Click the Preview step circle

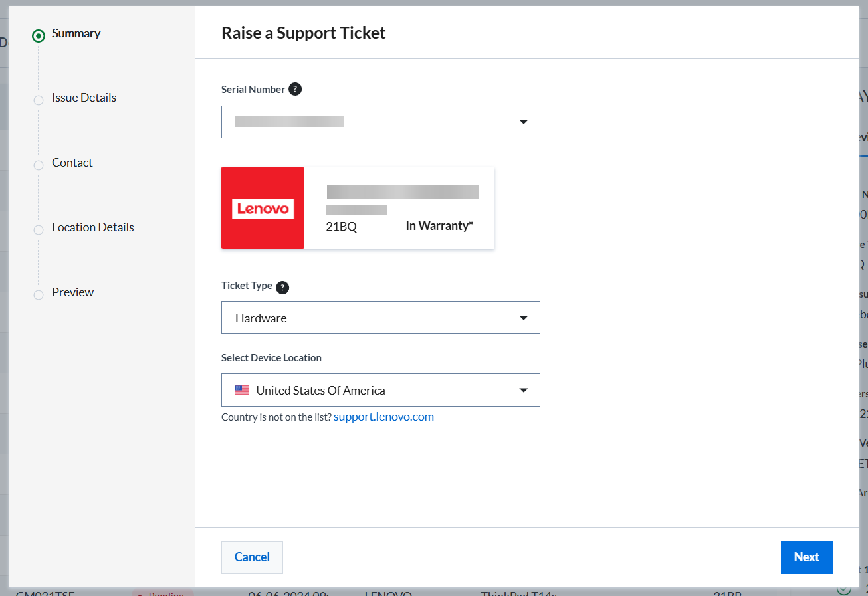[39, 295]
